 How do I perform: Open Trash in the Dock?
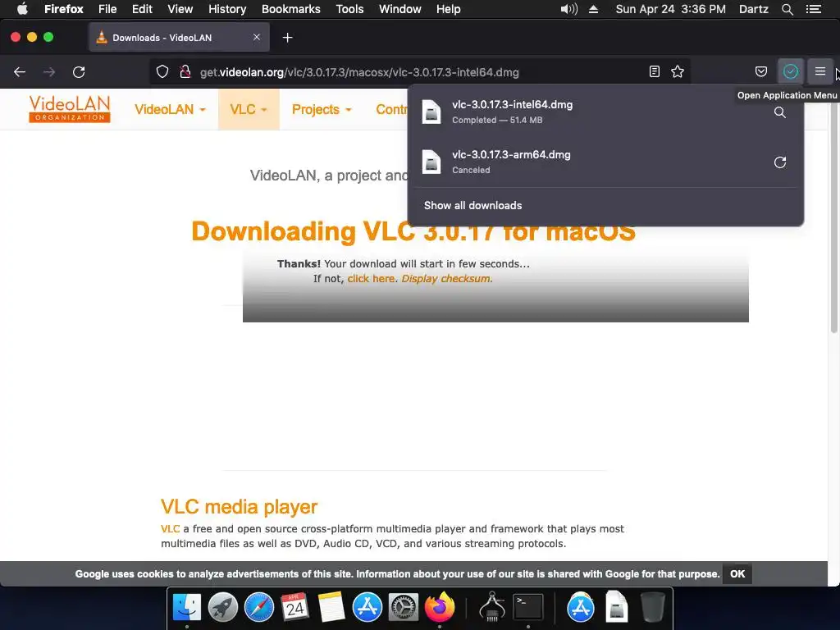tap(652, 607)
